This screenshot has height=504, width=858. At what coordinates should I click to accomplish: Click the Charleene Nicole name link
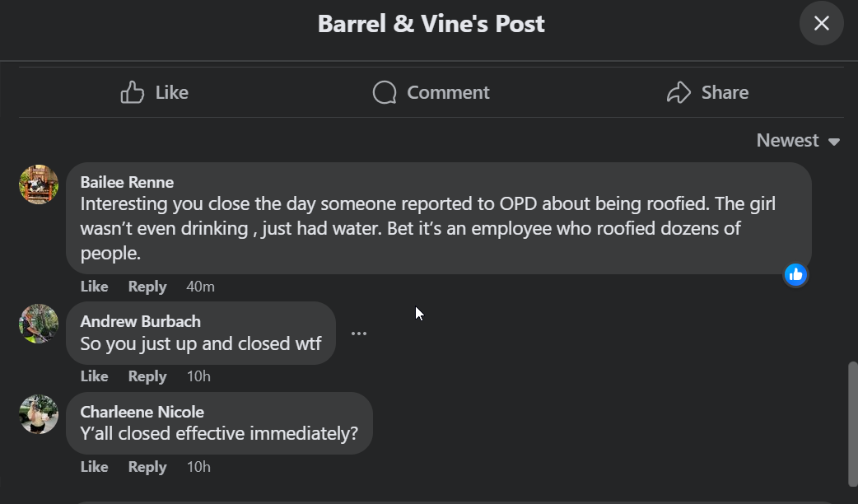(x=142, y=412)
